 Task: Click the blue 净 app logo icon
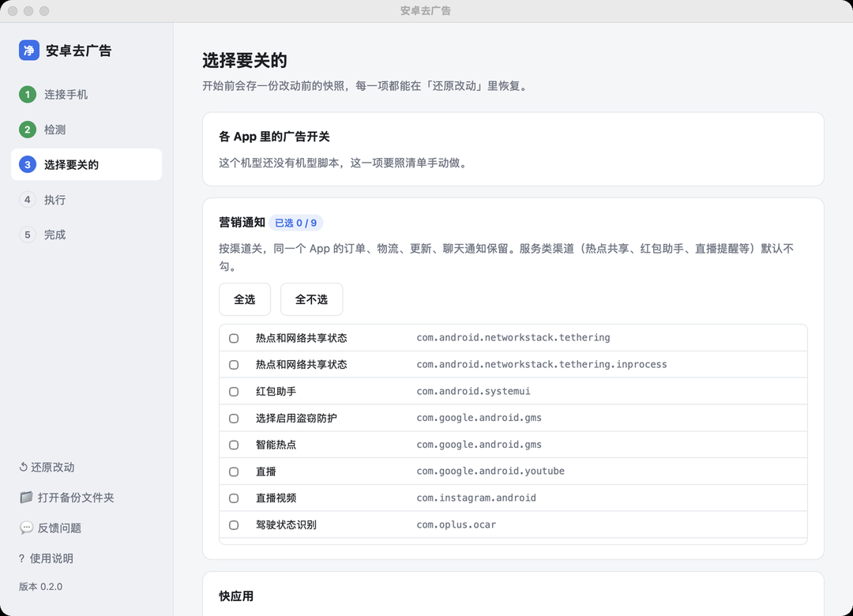pos(29,50)
